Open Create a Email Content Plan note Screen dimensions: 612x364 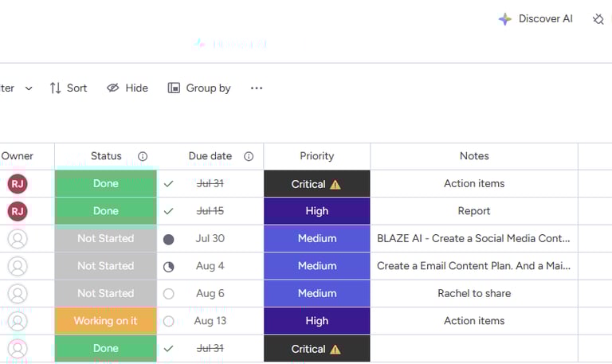[x=473, y=266]
